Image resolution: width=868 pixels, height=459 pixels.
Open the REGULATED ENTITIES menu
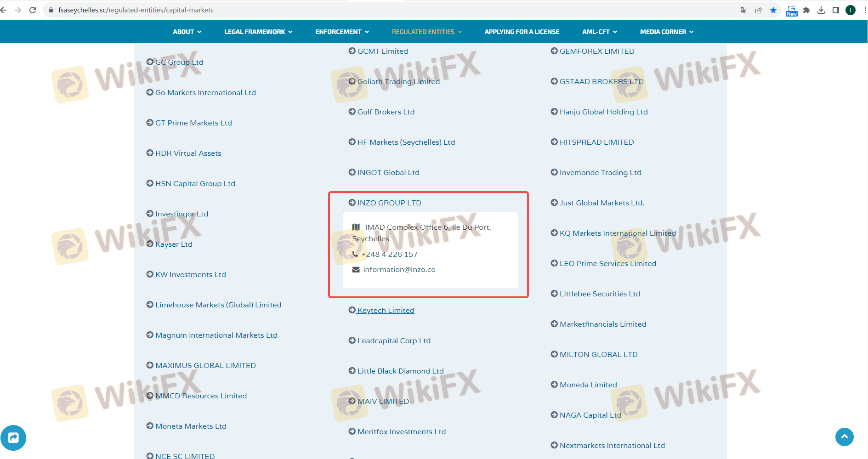(427, 32)
